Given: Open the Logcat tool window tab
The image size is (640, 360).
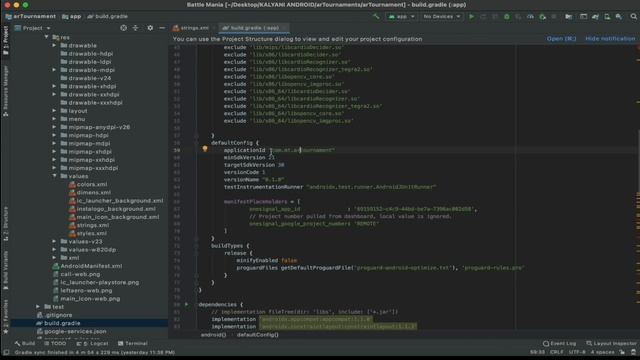Looking at the screenshot, I should [93, 344].
